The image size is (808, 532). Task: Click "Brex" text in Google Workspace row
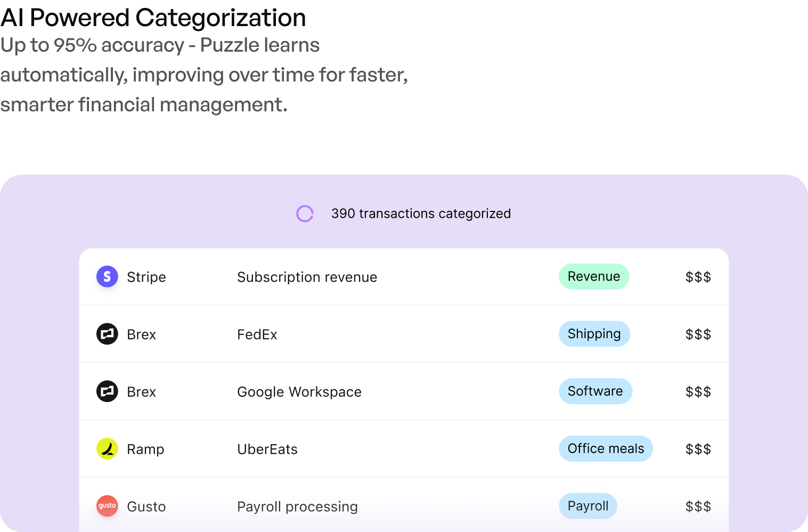[142, 392]
